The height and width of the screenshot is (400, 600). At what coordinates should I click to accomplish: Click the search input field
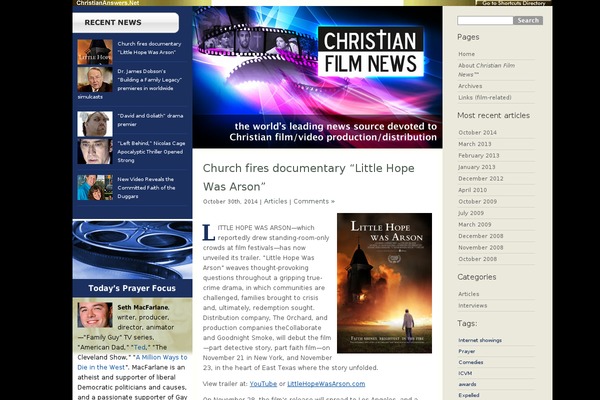(x=485, y=21)
